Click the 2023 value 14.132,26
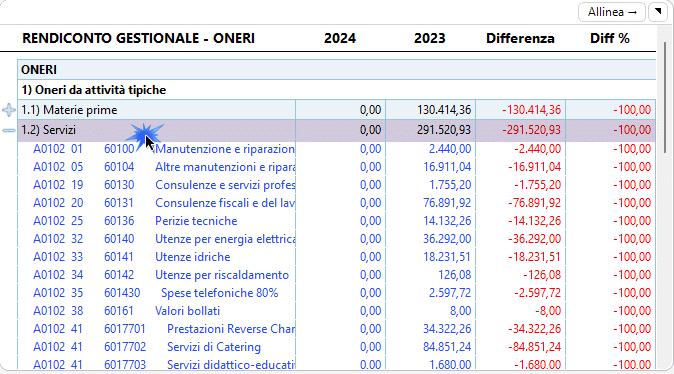Viewport: 674px width, 374px height. click(447, 221)
